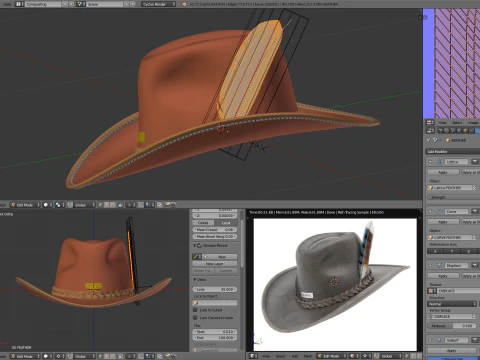The image size is (480, 360).
Task: Open Edit Mode dropdown in main viewport header
Action: (x=25, y=205)
